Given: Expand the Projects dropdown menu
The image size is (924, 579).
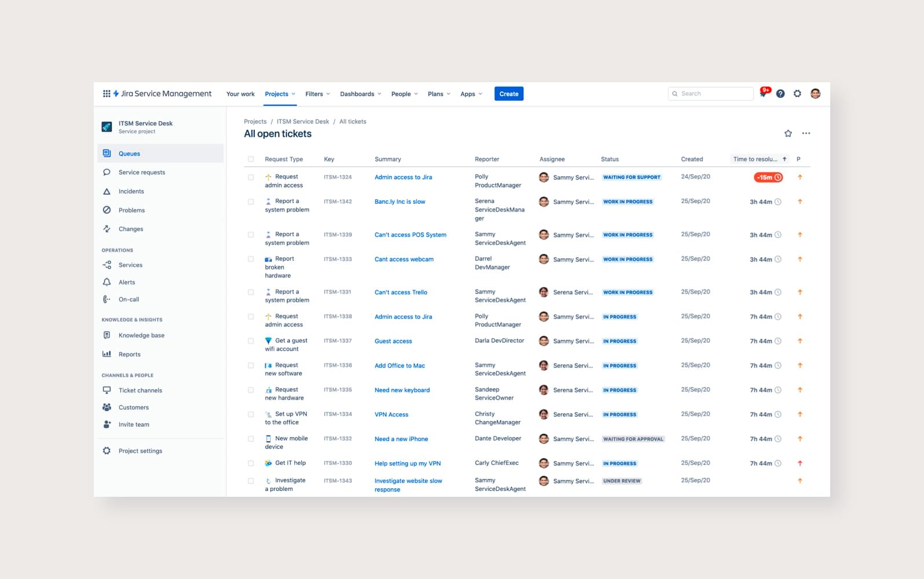Looking at the screenshot, I should [x=280, y=94].
